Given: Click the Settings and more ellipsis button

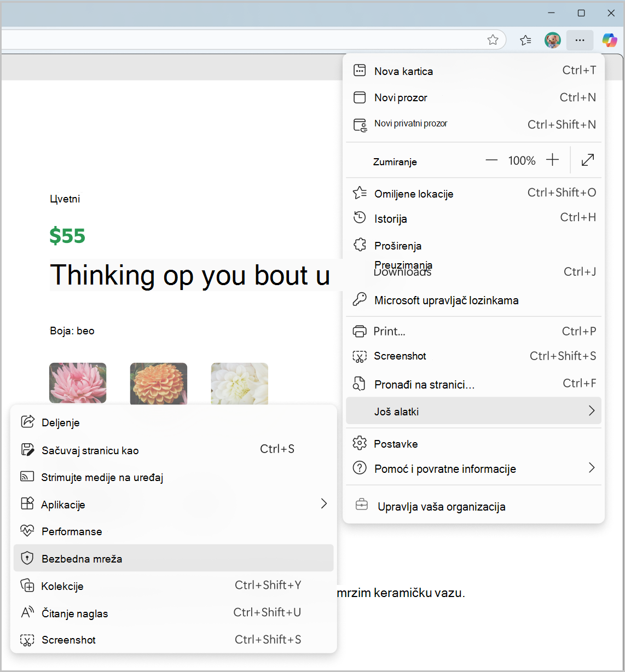Looking at the screenshot, I should pyautogui.click(x=580, y=40).
